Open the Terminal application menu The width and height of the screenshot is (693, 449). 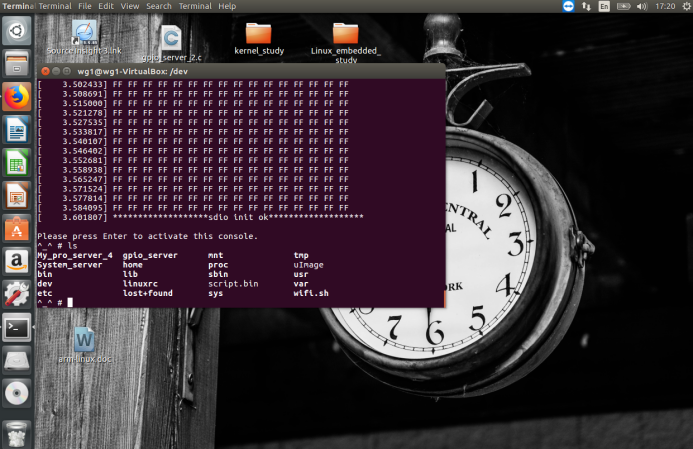tap(55, 6)
